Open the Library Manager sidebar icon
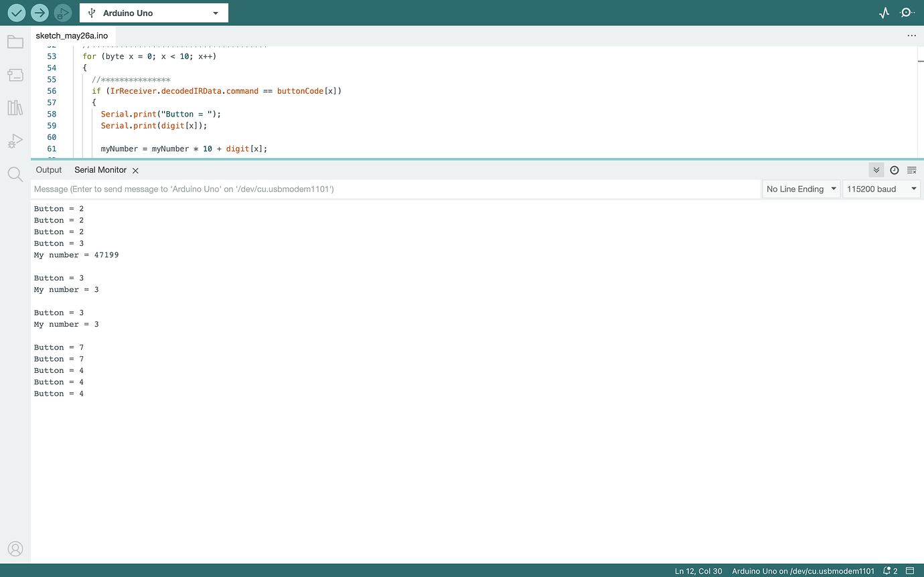924x577 pixels. click(x=15, y=108)
